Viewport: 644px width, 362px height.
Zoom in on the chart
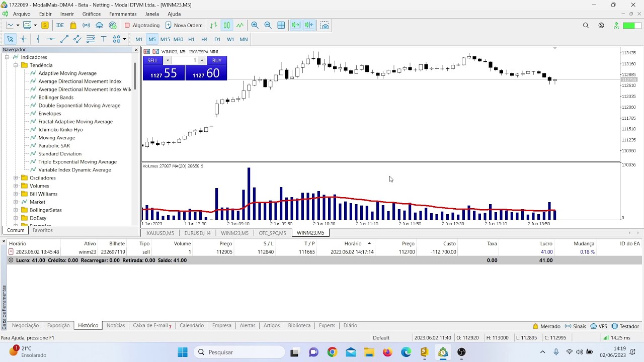tap(255, 25)
